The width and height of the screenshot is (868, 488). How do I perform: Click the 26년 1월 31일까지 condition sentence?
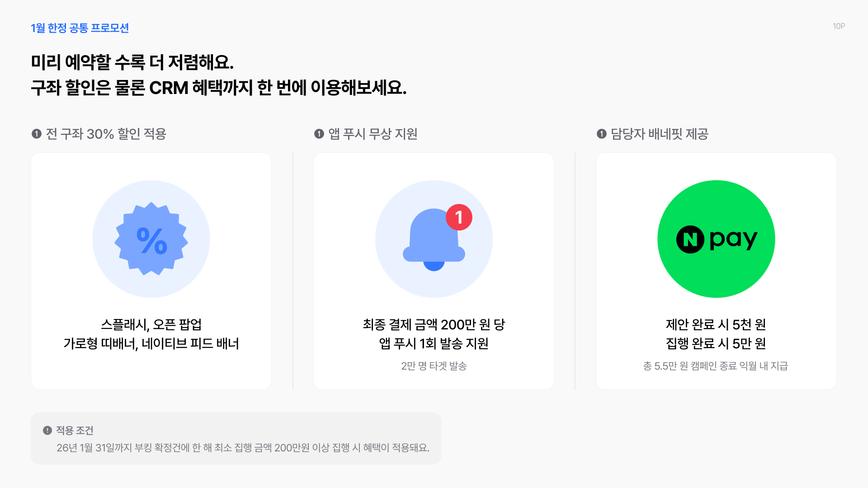click(x=243, y=447)
